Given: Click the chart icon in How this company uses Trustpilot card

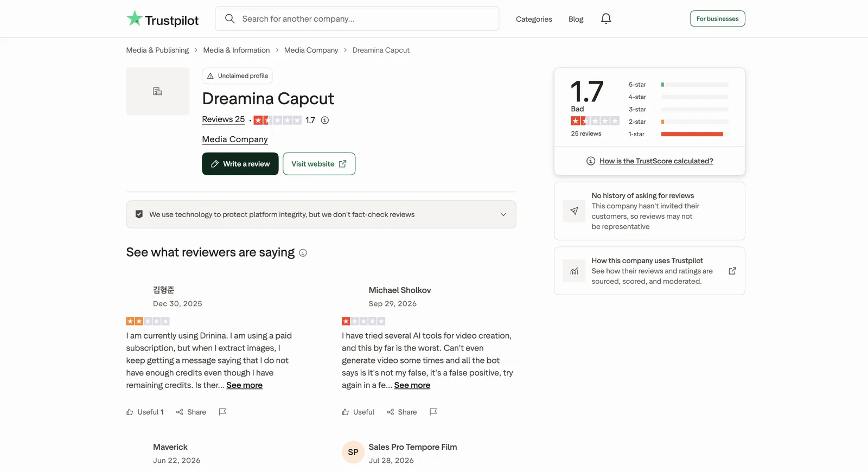Looking at the screenshot, I should (574, 271).
